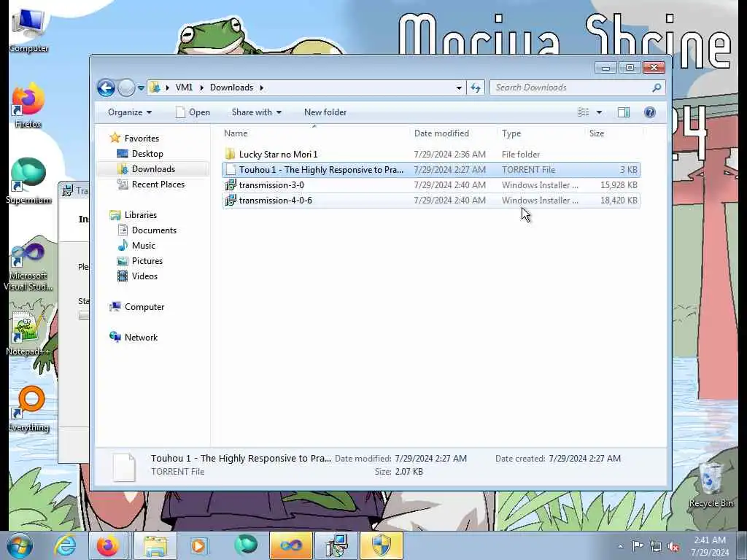747x560 pixels.
Task: Open Recent Places in the navigation pane
Action: pos(158,184)
